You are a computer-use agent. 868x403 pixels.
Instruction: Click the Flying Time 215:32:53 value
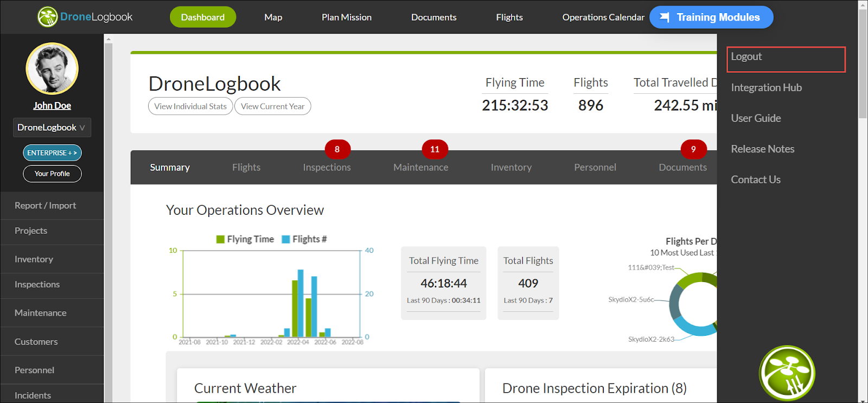[x=515, y=105]
